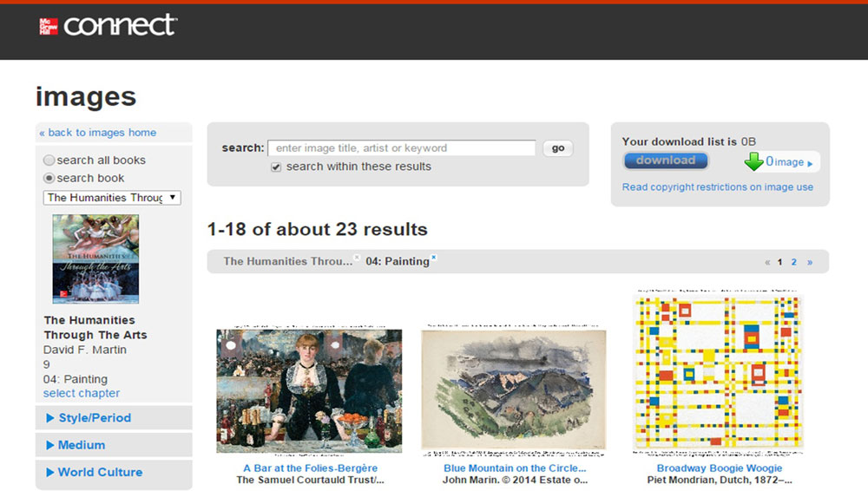The height and width of the screenshot is (491, 868).
Task: Click the Broadway Boogie Woogie thumbnail
Action: tap(719, 371)
